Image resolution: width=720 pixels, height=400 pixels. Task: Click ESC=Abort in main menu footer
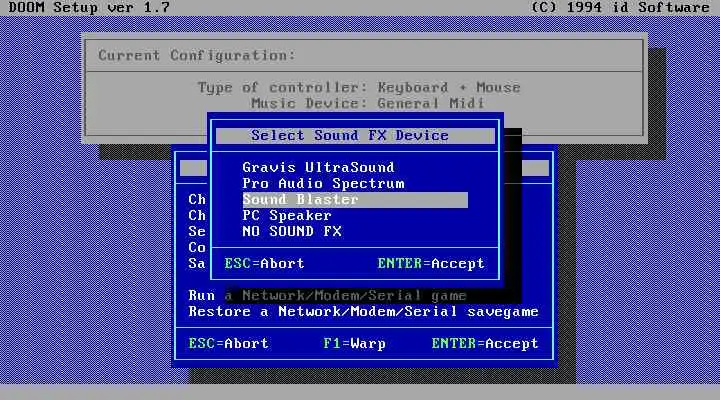pos(228,344)
